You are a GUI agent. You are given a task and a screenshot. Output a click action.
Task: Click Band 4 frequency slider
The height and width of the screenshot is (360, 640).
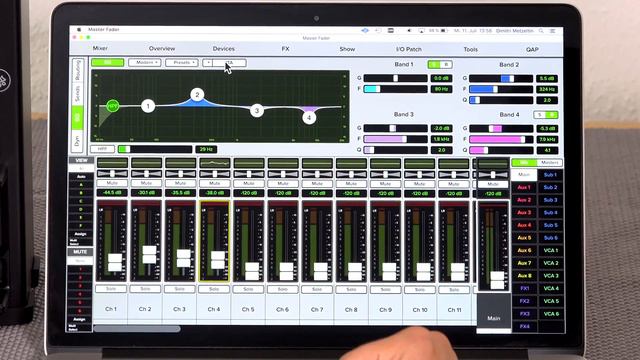[x=501, y=140]
